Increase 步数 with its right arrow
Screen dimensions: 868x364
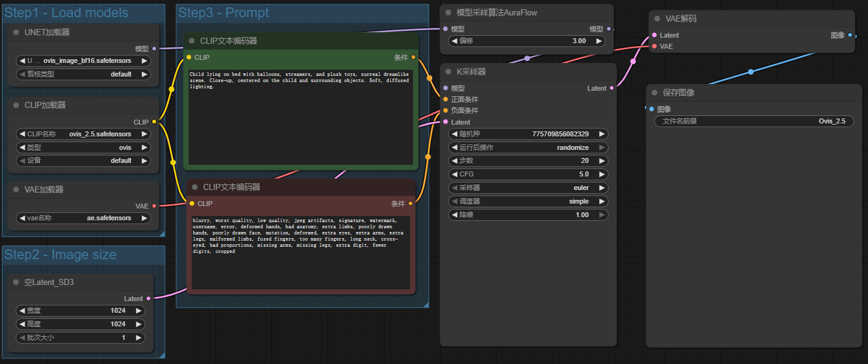click(602, 160)
